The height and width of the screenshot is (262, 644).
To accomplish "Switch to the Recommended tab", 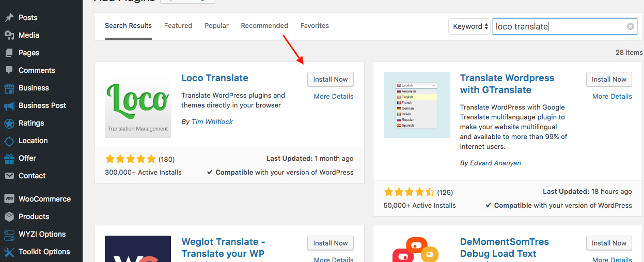I will coord(264,25).
